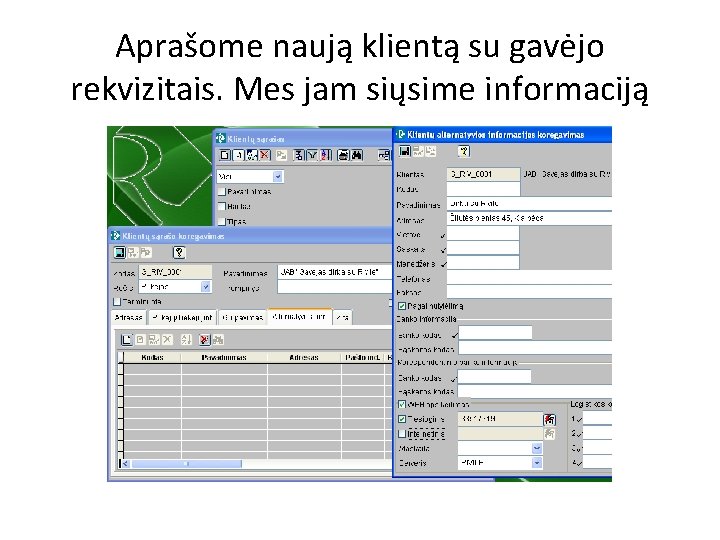Open the bottom combo box dropdown arrow
720x540 pixels.
coord(537,463)
